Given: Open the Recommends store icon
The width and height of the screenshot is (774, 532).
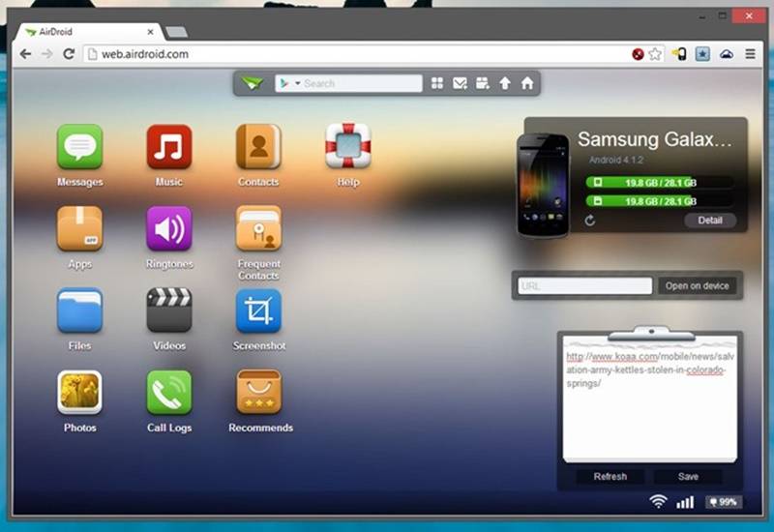Looking at the screenshot, I should [258, 393].
